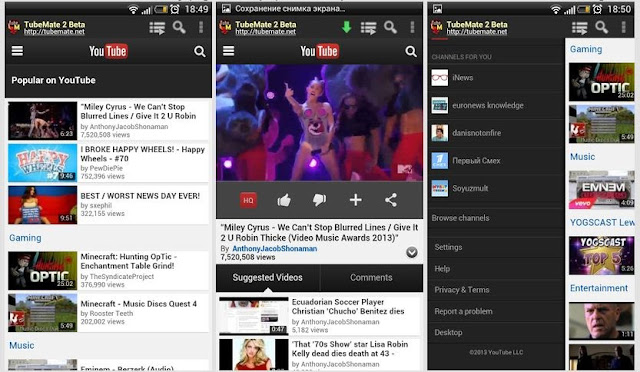Open the Music heading in the right screen
The width and height of the screenshot is (640, 372).
(582, 157)
